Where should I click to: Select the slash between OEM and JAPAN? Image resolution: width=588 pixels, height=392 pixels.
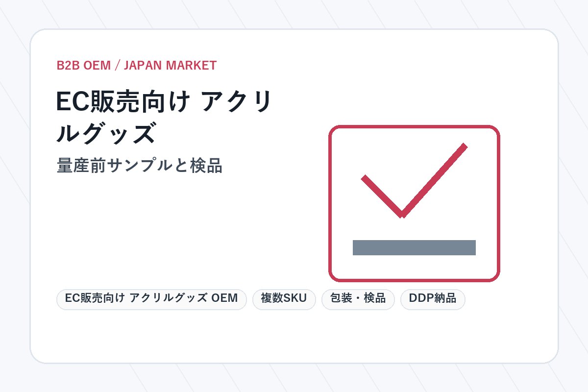(117, 66)
